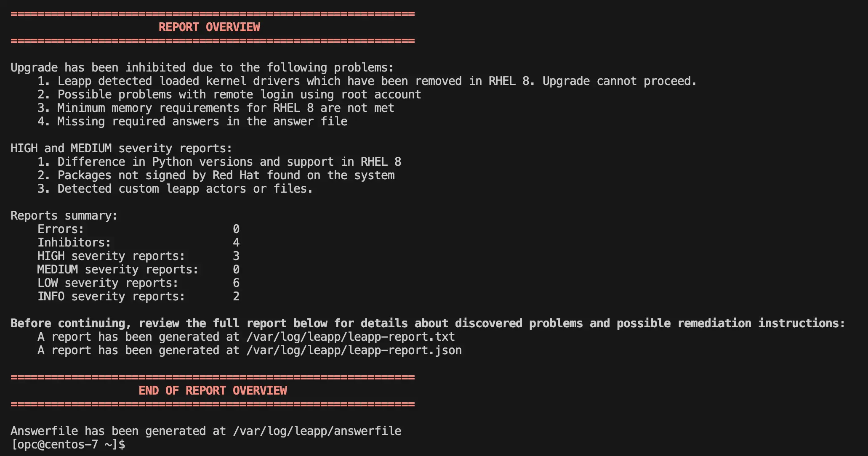Screen dimensions: 868x456
Task: Click the shell prompt [opc@centos-7 ~]$
Action: [68, 445]
